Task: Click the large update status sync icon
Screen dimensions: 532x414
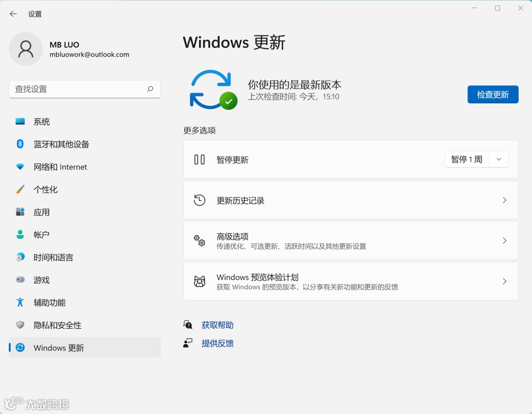Action: 213,90
